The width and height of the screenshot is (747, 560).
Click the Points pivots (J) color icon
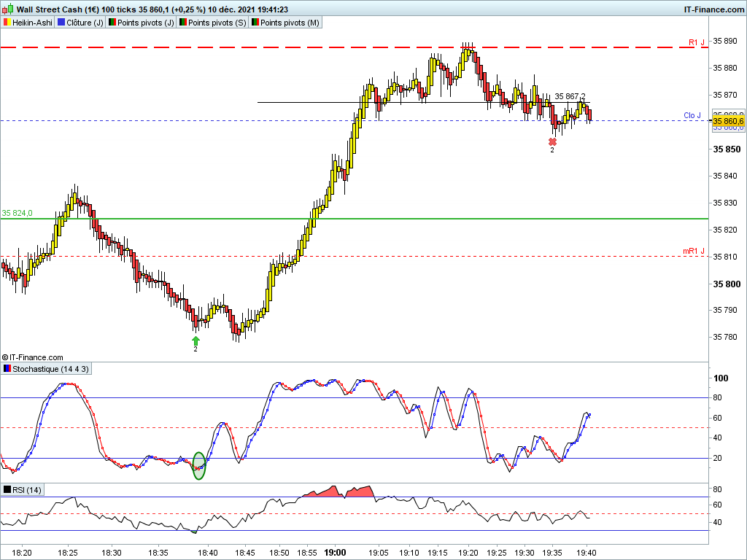(x=112, y=23)
